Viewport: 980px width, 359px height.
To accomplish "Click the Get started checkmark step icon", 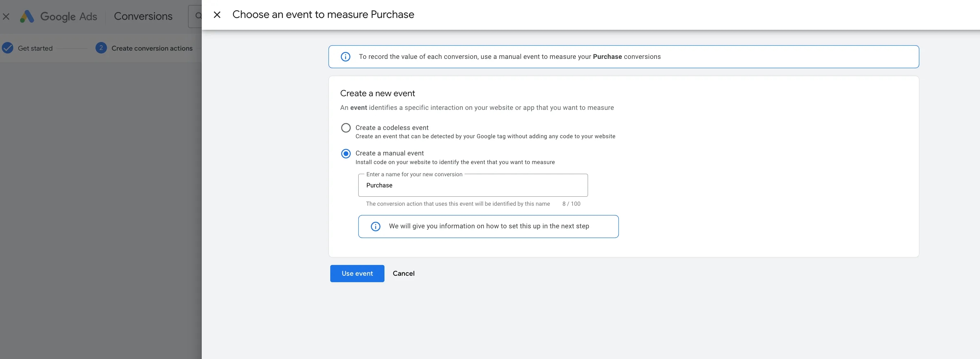I will [8, 48].
